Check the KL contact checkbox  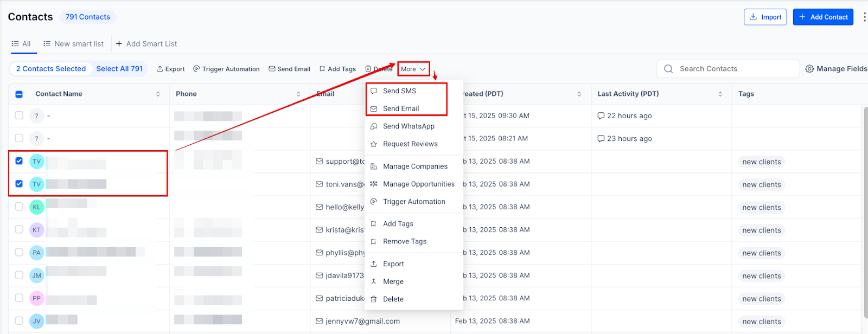pos(19,207)
